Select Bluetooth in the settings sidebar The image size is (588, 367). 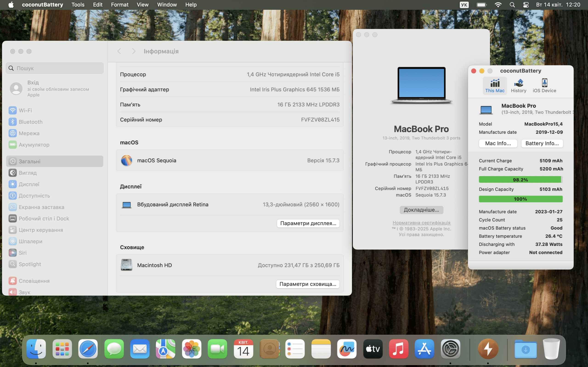coord(30,122)
